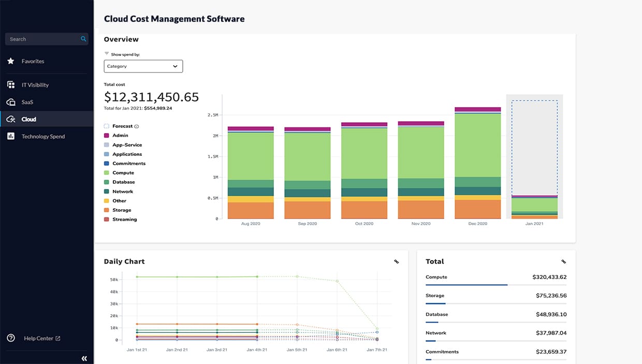Toggle the Compute legend series
This screenshot has height=364, width=642.
[119, 173]
